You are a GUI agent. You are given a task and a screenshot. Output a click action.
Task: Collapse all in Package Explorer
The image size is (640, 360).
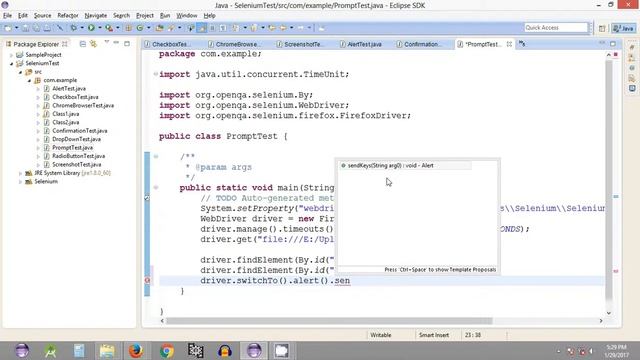click(x=83, y=44)
